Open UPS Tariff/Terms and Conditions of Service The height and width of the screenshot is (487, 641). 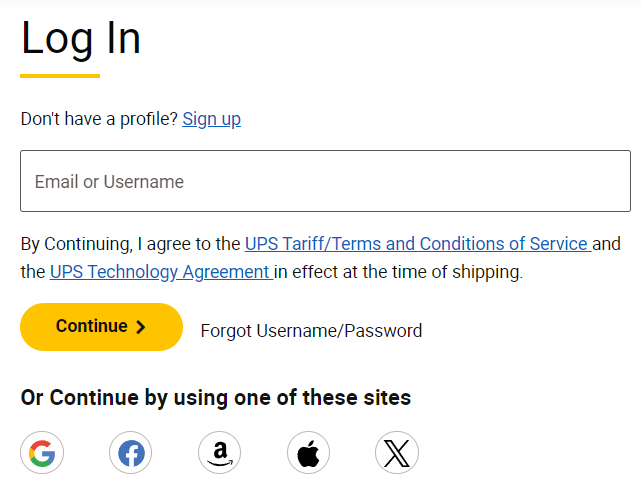pyautogui.click(x=416, y=244)
